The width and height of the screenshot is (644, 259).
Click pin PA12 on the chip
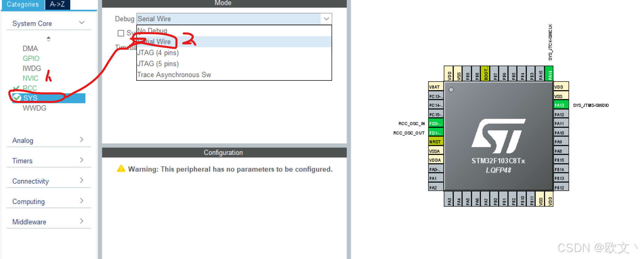pos(561,115)
